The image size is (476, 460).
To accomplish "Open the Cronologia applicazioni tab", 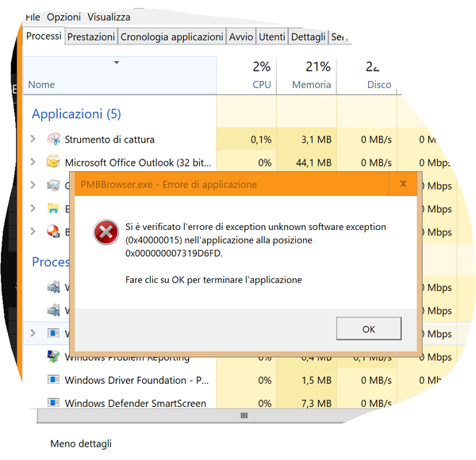I will [172, 36].
